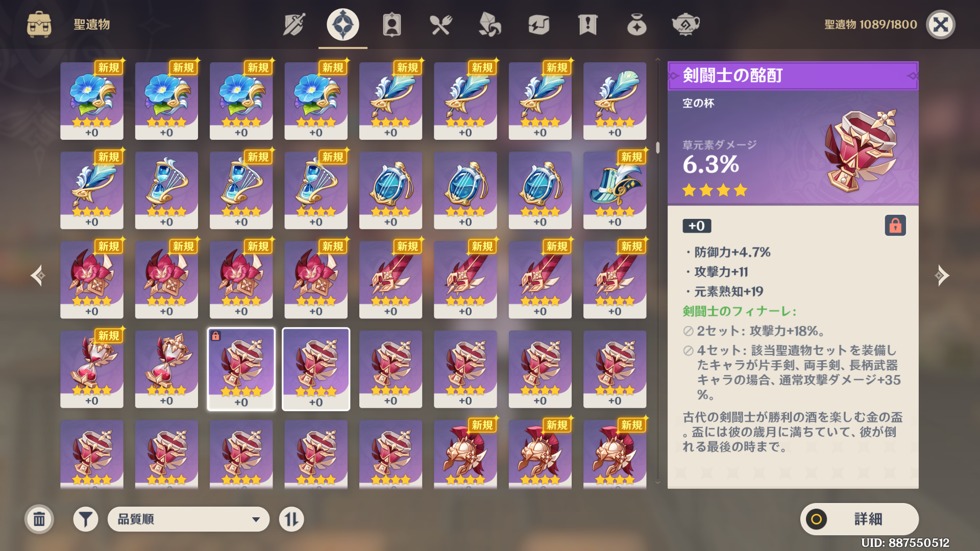This screenshot has width=980, height=551.
Task: Open the quest items tab
Action: point(587,24)
